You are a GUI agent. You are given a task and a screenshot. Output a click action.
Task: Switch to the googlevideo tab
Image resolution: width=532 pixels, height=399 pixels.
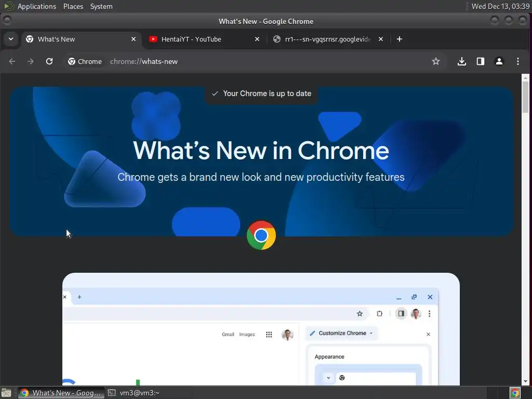[x=328, y=39]
